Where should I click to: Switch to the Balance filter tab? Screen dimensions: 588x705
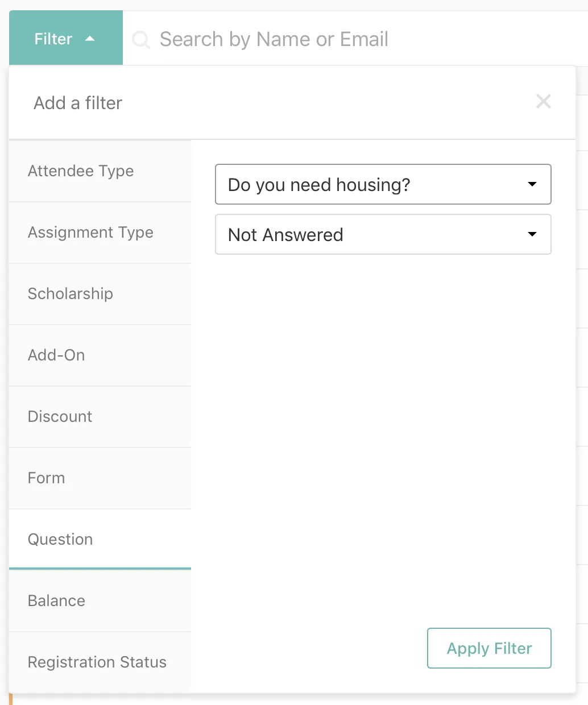(x=100, y=601)
